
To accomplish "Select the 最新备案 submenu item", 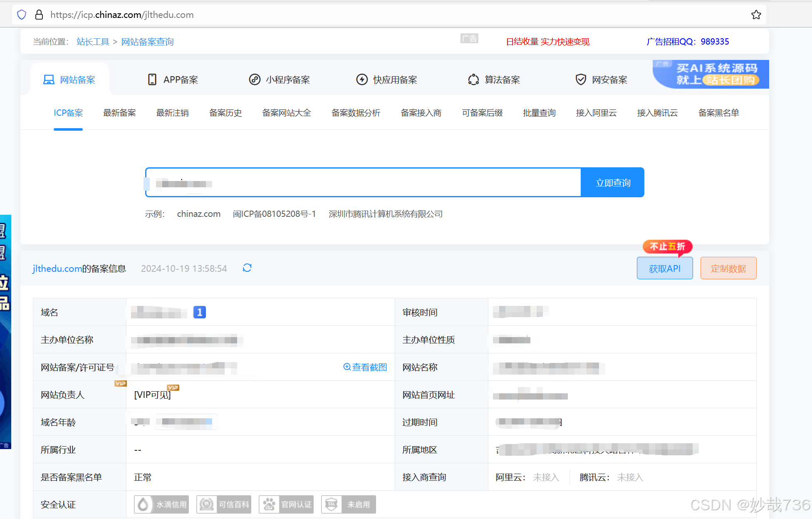I will click(x=119, y=113).
